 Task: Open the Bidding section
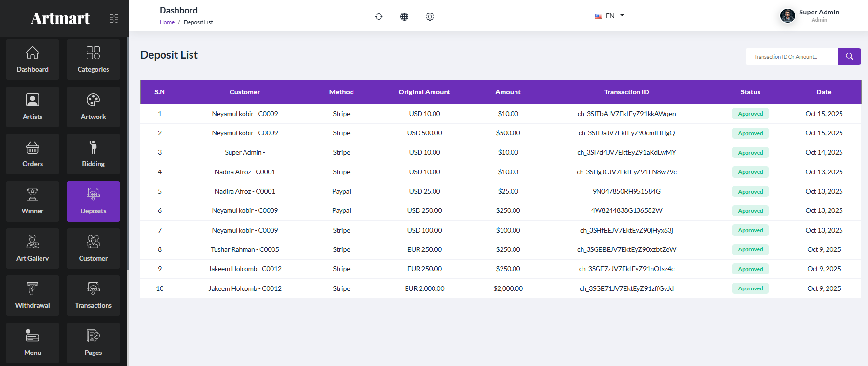[x=93, y=154]
